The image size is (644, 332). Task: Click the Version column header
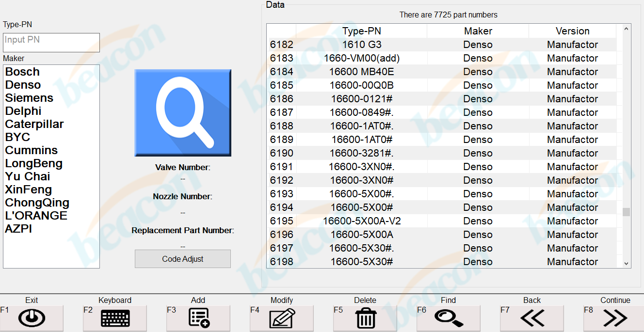click(x=572, y=31)
